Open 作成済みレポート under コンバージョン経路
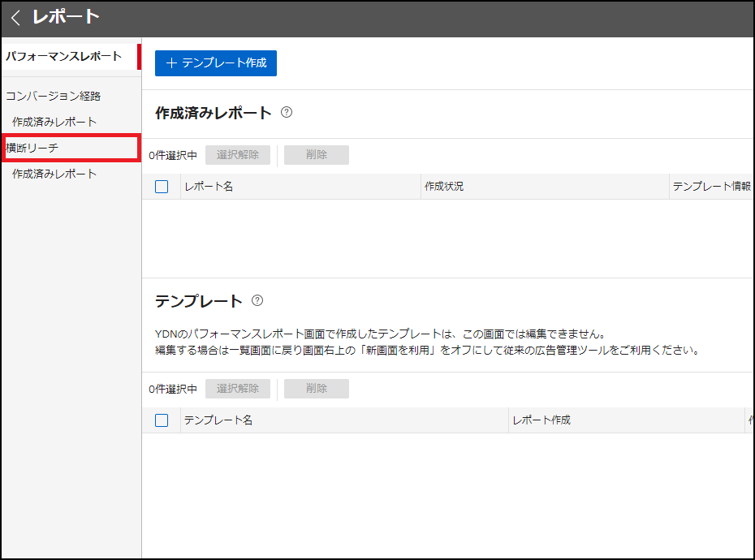The image size is (755, 560). [54, 122]
